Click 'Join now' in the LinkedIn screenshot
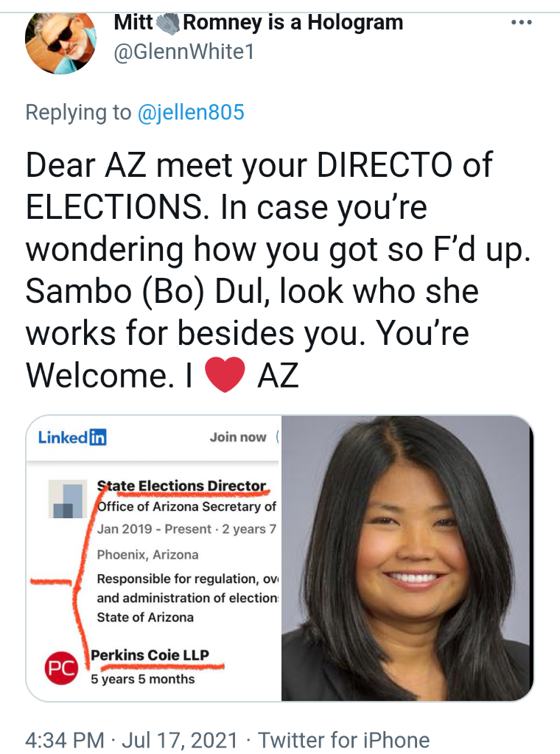Viewport: 560px width, 754px height. [238, 437]
